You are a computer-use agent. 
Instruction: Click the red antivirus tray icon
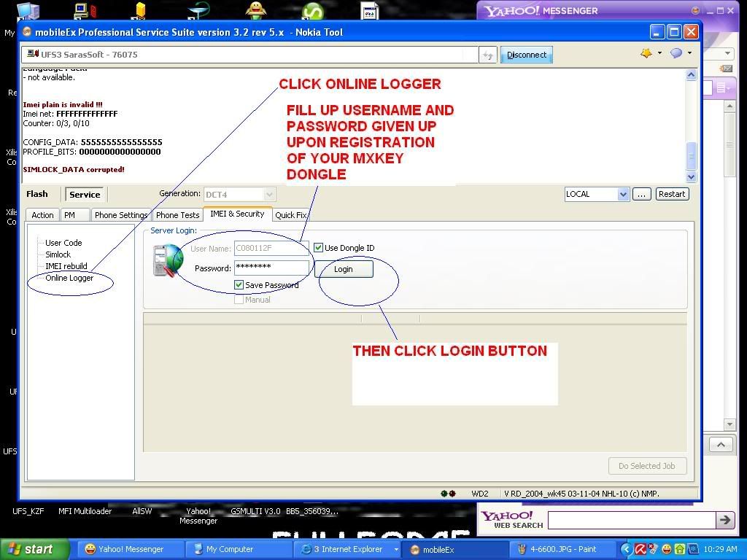point(640,550)
